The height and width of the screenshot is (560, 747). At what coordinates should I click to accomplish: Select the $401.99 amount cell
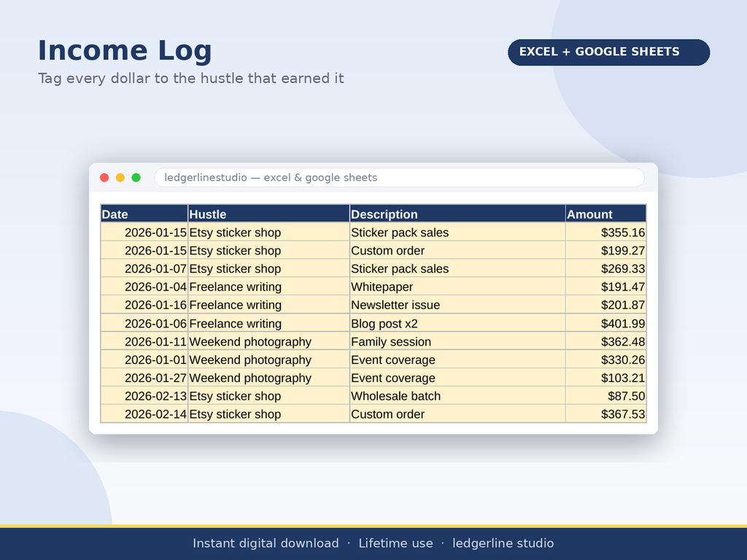pos(606,323)
